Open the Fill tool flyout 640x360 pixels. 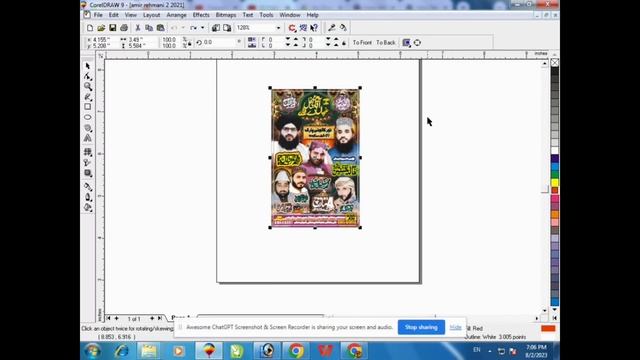coord(88,207)
